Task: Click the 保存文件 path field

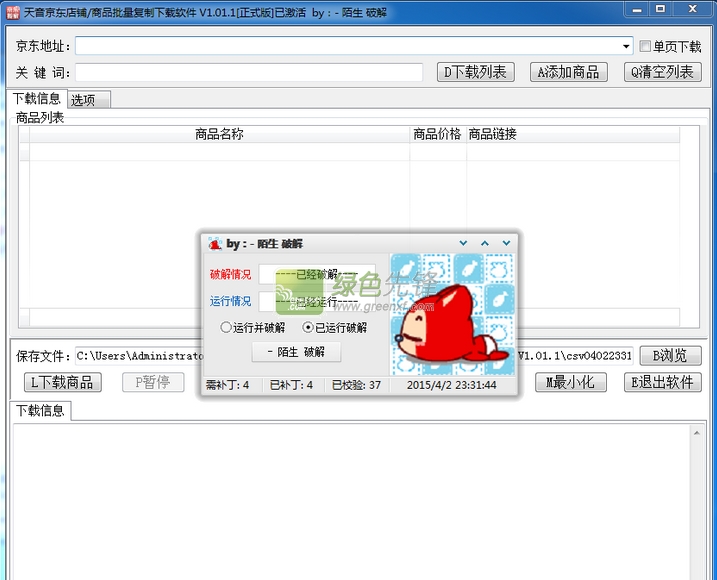Action: point(354,356)
